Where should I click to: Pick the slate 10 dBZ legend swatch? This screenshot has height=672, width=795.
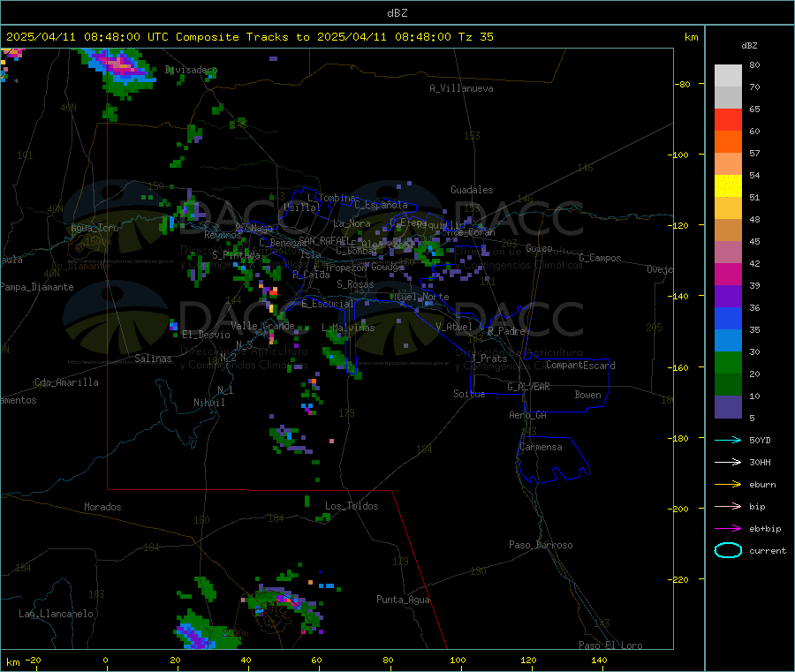tap(728, 407)
